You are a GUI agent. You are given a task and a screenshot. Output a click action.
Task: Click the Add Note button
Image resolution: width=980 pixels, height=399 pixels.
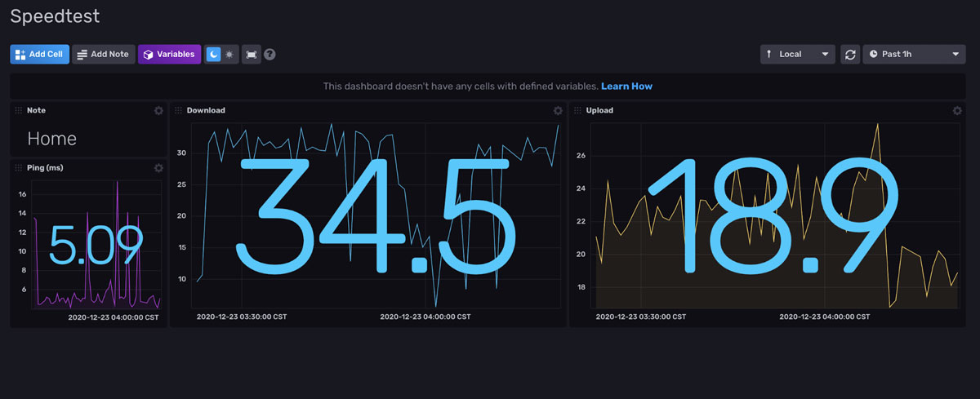[104, 55]
